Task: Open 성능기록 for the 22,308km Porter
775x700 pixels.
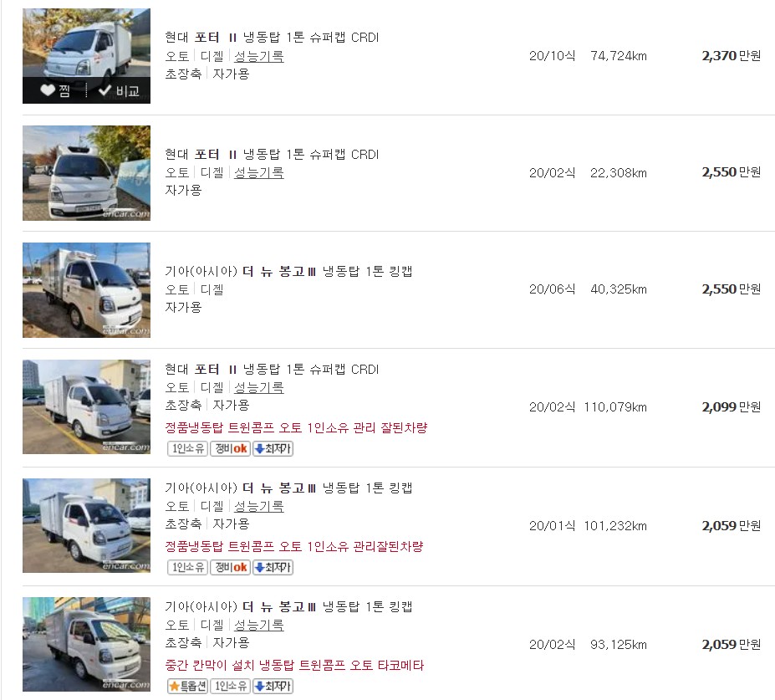Action: pyautogui.click(x=258, y=172)
